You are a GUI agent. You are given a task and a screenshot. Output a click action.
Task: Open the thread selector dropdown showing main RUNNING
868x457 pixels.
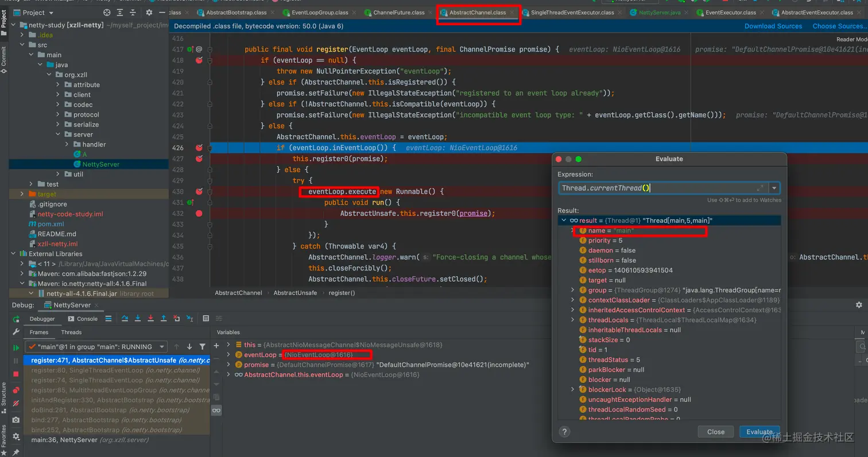coord(96,347)
